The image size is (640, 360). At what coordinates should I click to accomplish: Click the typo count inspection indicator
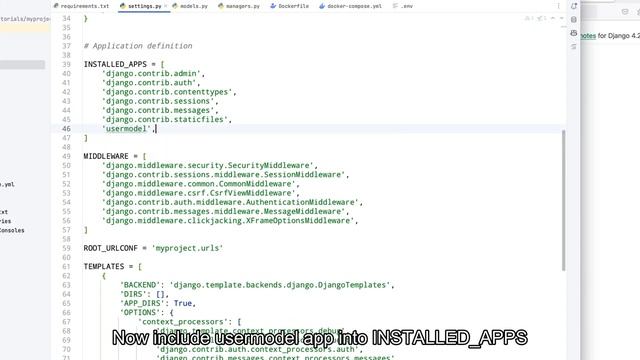point(542,18)
